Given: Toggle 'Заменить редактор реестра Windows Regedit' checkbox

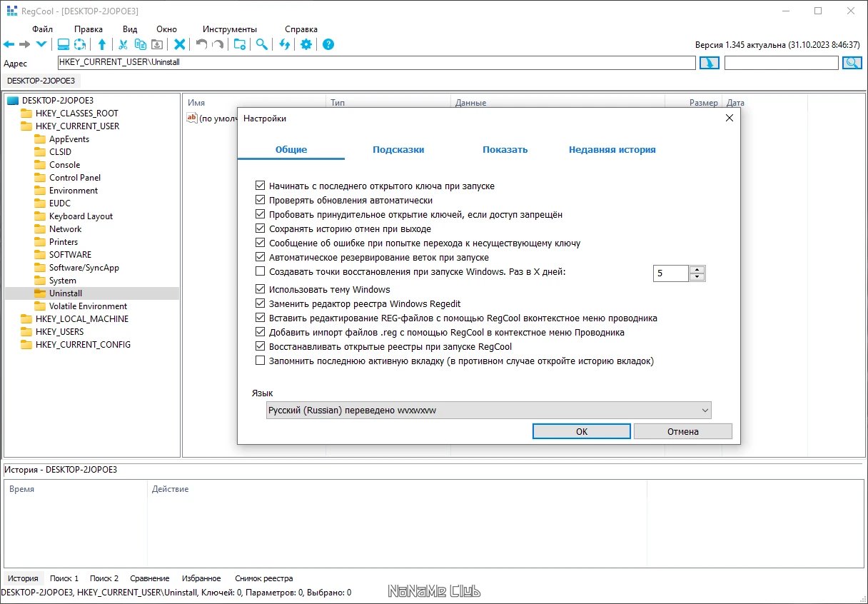Looking at the screenshot, I should [x=260, y=303].
